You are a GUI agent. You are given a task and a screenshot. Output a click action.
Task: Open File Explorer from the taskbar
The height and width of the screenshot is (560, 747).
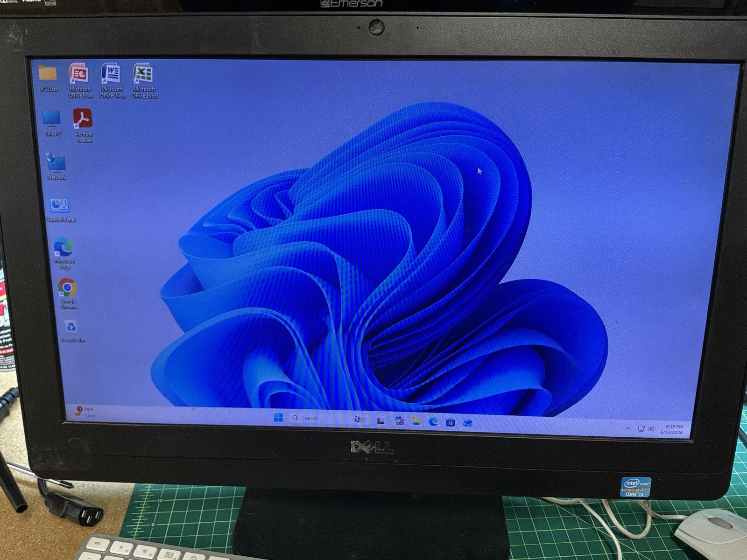tap(416, 421)
